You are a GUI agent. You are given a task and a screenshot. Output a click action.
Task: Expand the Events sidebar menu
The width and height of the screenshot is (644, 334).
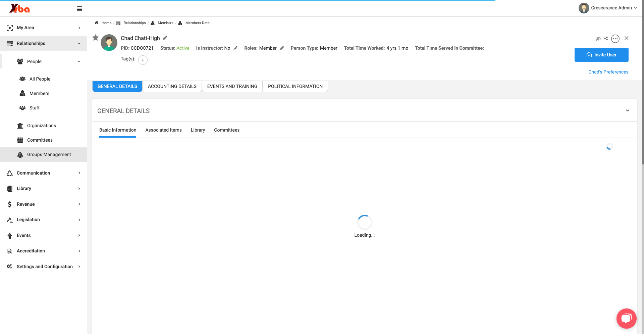click(44, 235)
